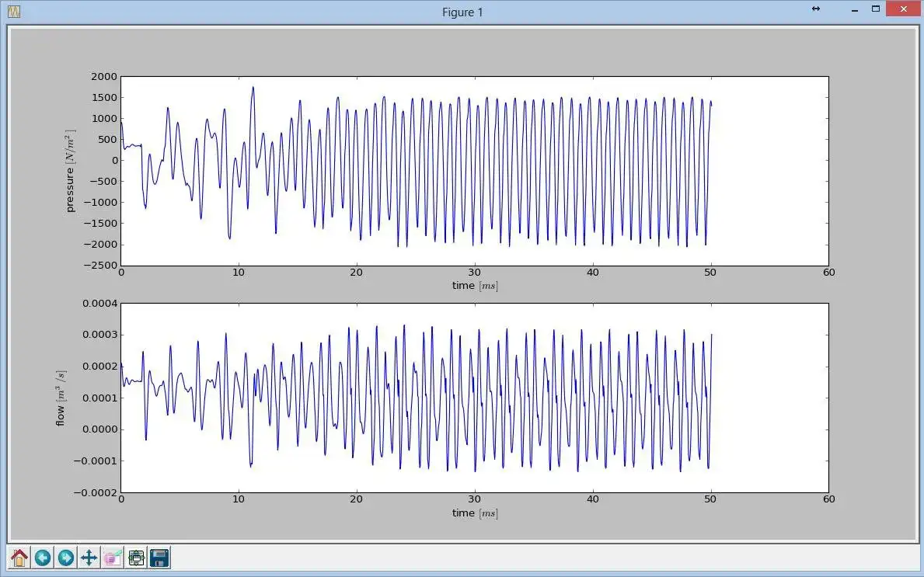The width and height of the screenshot is (924, 577).
Task: Save the figure with the floppy icon
Action: coord(159,557)
